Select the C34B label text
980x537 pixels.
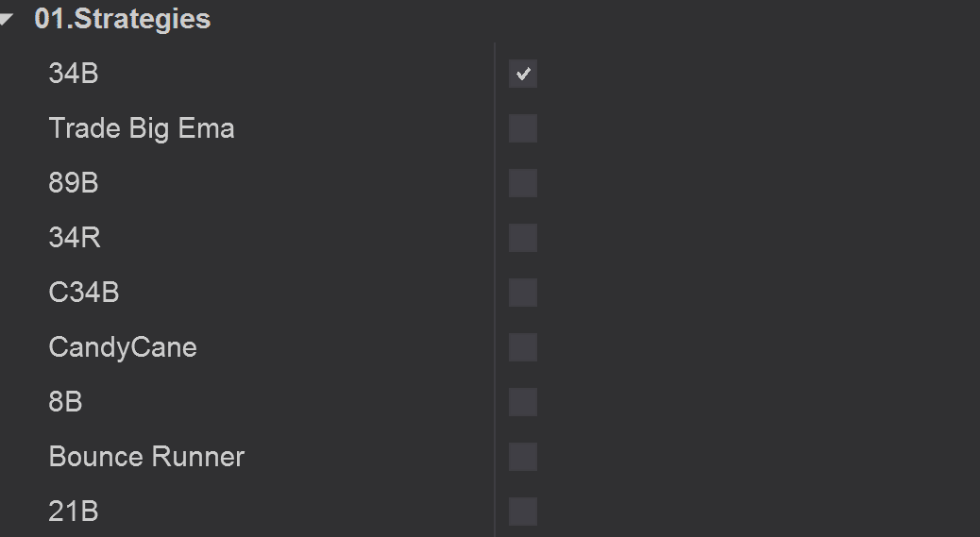click(84, 293)
